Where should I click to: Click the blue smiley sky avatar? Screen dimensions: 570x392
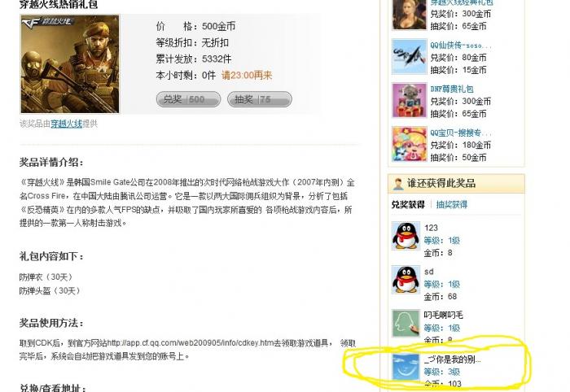(406, 367)
